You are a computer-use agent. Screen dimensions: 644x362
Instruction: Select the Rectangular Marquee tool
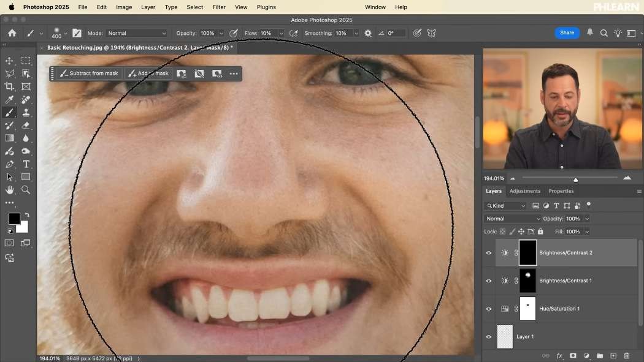pos(26,61)
